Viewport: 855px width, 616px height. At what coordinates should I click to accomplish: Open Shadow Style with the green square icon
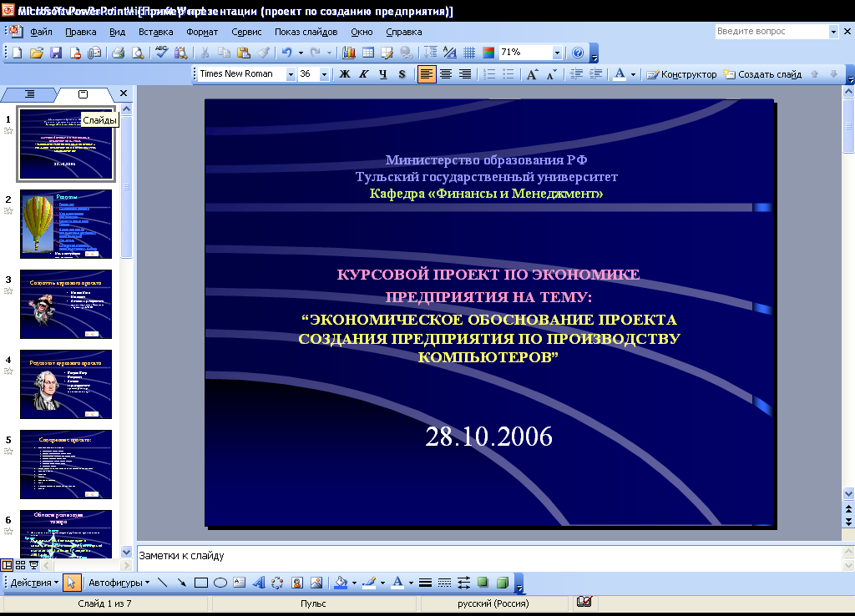483,583
